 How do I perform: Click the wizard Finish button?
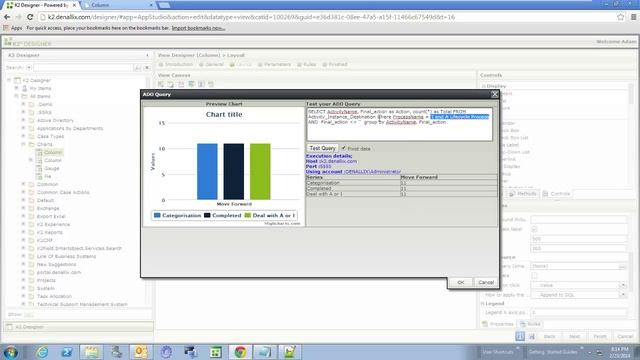pyautogui.click(x=600, y=336)
